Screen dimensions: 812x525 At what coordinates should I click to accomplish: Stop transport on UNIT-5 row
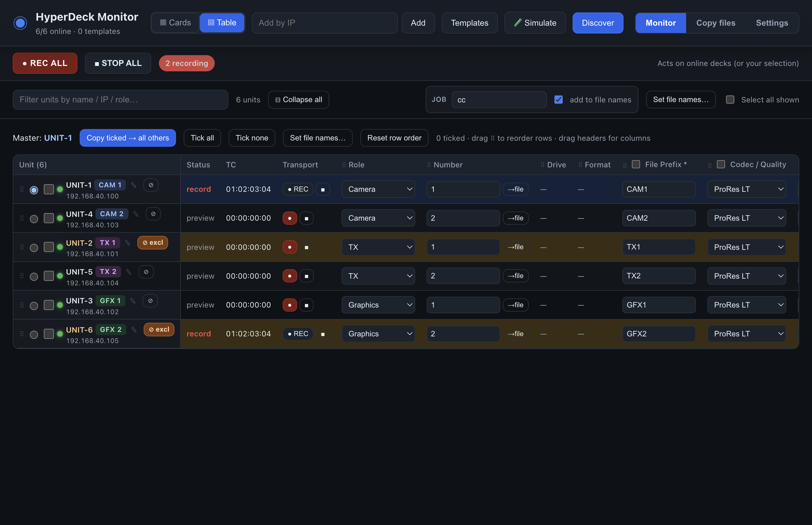306,276
